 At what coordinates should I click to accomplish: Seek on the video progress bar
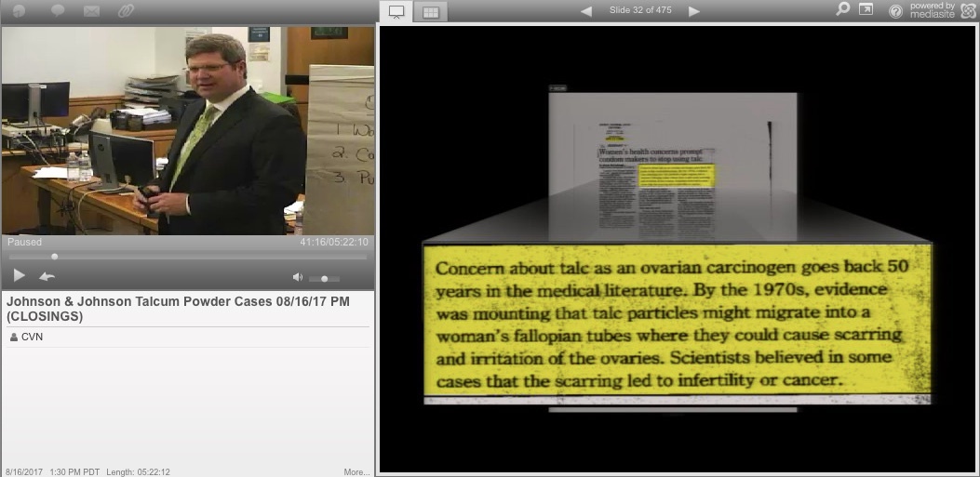tap(187, 256)
